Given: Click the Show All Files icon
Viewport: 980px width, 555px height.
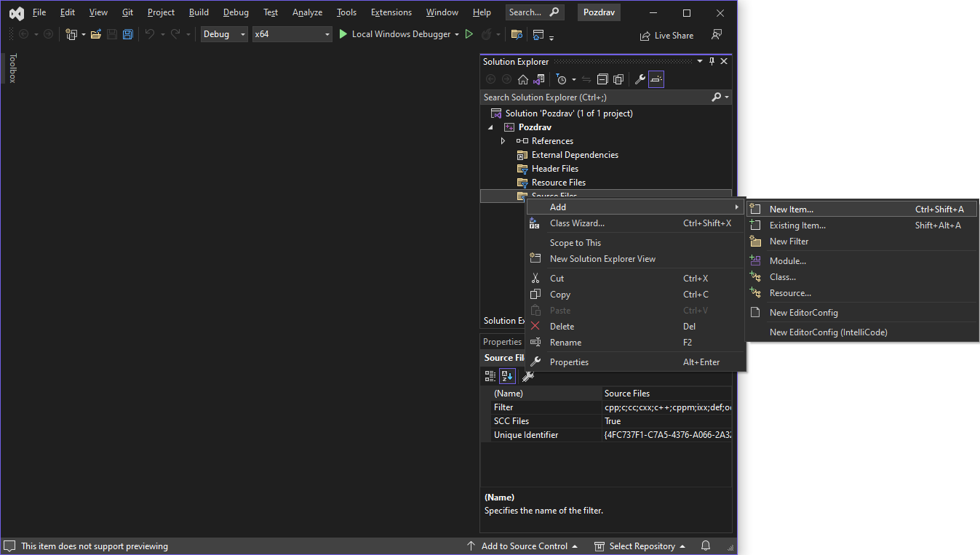Looking at the screenshot, I should click(618, 79).
